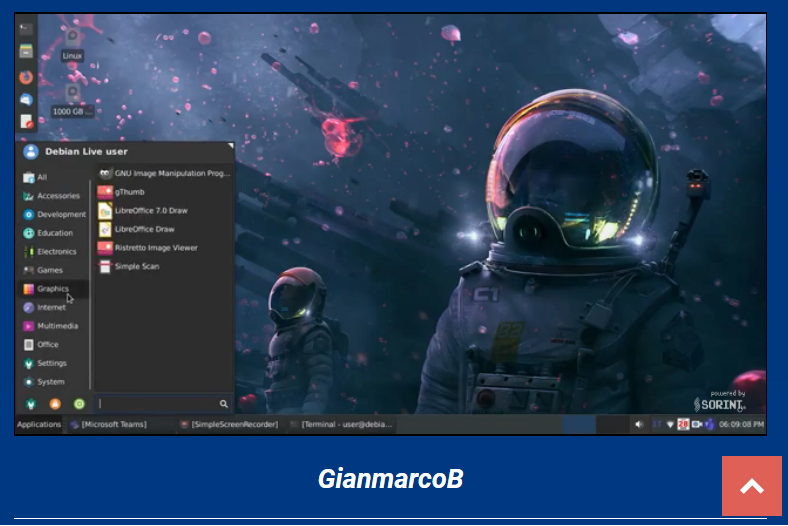The width and height of the screenshot is (788, 526).
Task: Click the volume speaker tray icon
Action: pyautogui.click(x=639, y=425)
